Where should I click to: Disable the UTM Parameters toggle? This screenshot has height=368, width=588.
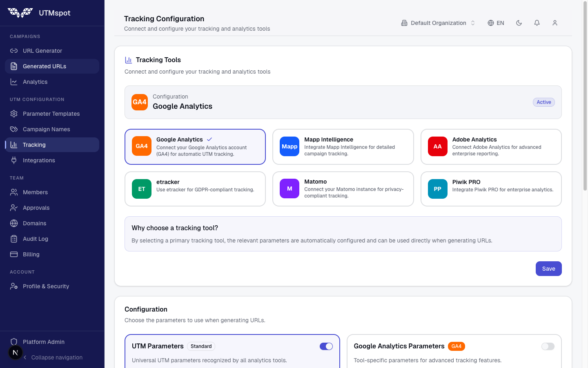(x=326, y=346)
